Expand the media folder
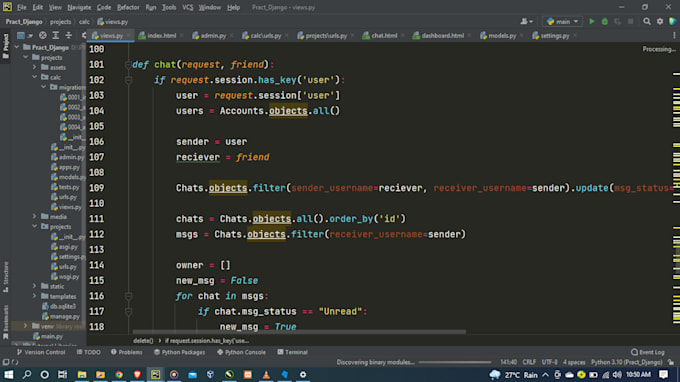Image resolution: width=680 pixels, height=382 pixels. (x=35, y=216)
